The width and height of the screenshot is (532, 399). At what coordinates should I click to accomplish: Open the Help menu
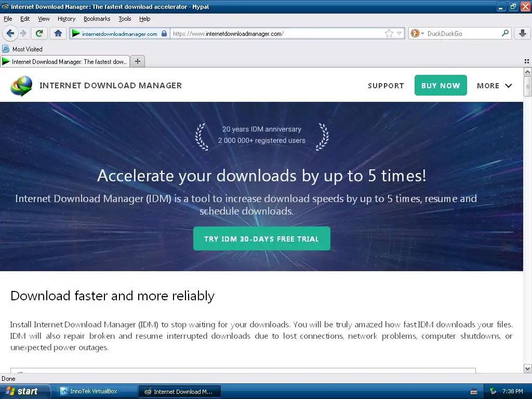(x=145, y=19)
